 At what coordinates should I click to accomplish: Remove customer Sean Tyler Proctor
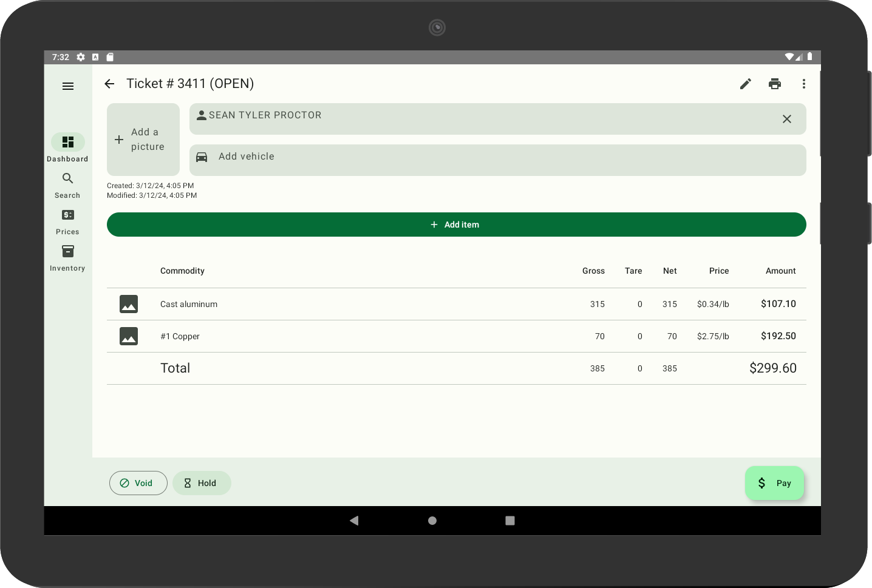(x=787, y=119)
